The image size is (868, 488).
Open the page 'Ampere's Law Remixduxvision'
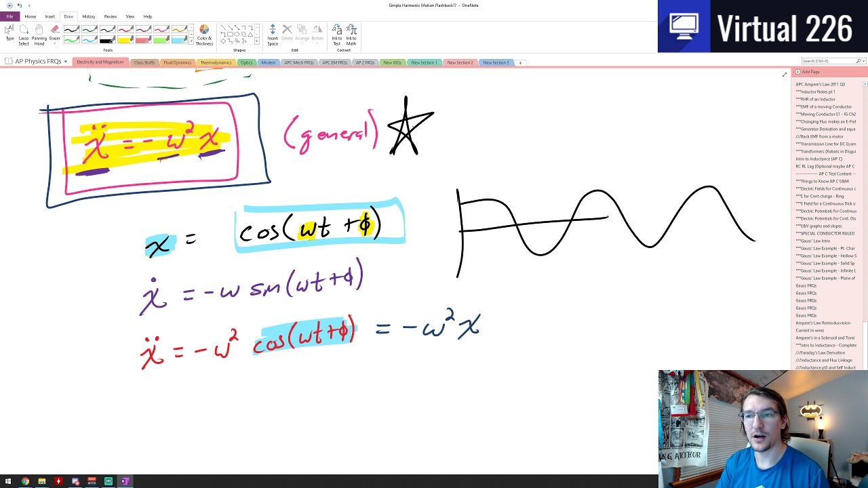pyautogui.click(x=823, y=323)
